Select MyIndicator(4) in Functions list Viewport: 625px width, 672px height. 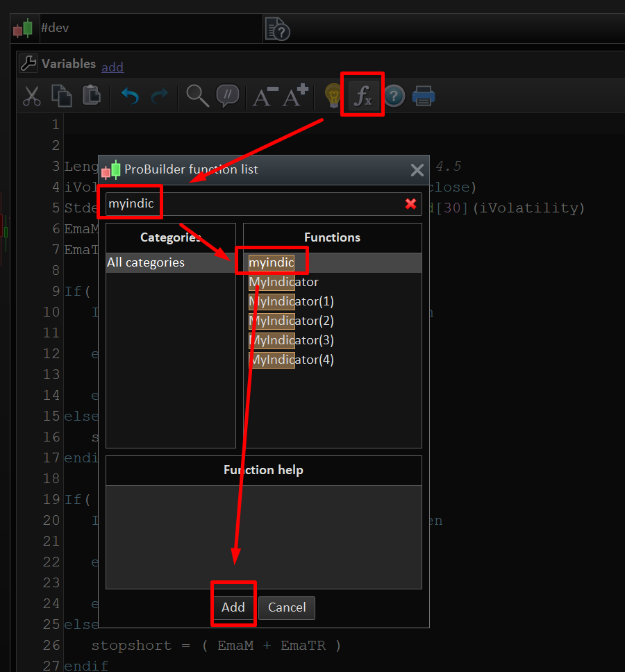point(291,360)
